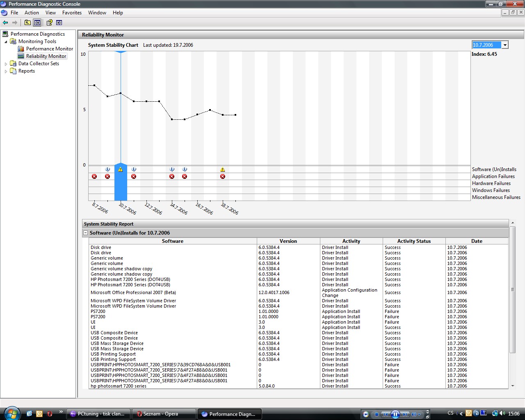Open Performance Monitor in the tree
Screen dimensions: 525x420
tap(50, 49)
